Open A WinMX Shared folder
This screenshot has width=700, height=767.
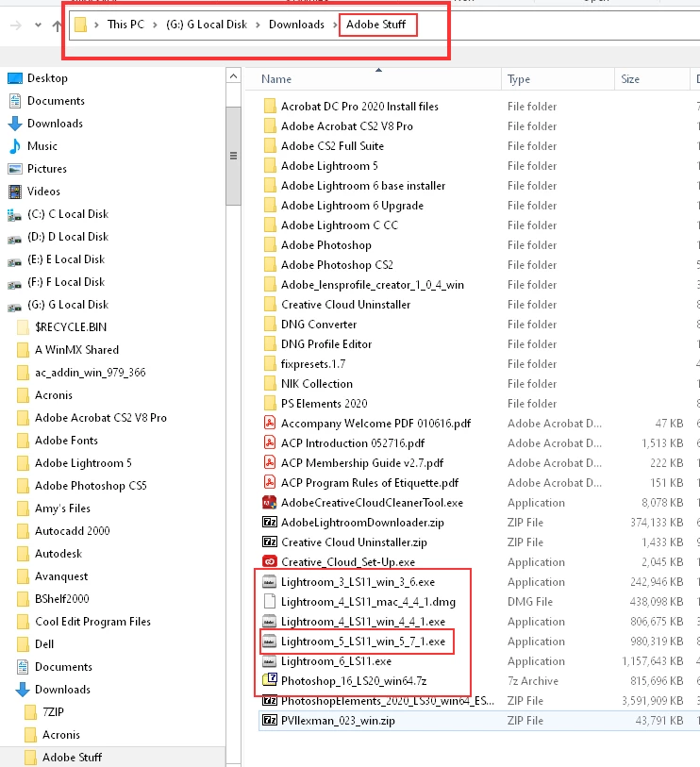tap(76, 350)
